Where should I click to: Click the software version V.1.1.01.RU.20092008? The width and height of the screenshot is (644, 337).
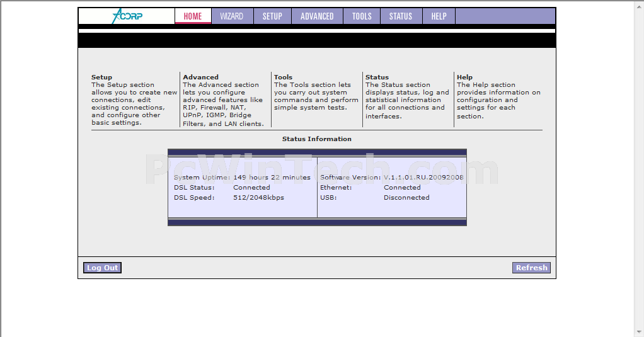point(423,178)
